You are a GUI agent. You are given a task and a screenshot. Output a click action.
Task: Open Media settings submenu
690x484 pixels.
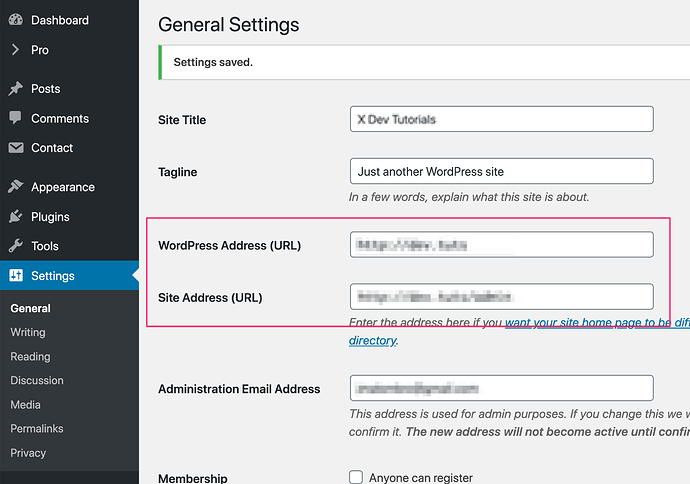point(26,405)
